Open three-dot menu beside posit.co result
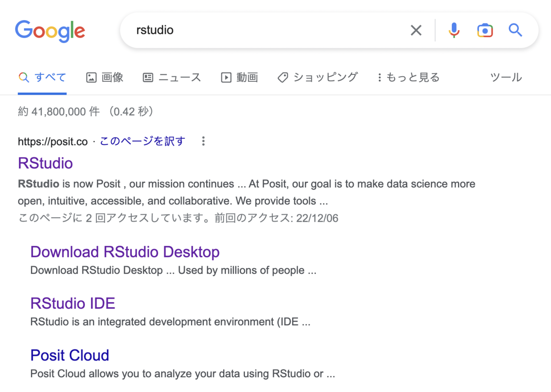The image size is (551, 392). click(x=203, y=141)
